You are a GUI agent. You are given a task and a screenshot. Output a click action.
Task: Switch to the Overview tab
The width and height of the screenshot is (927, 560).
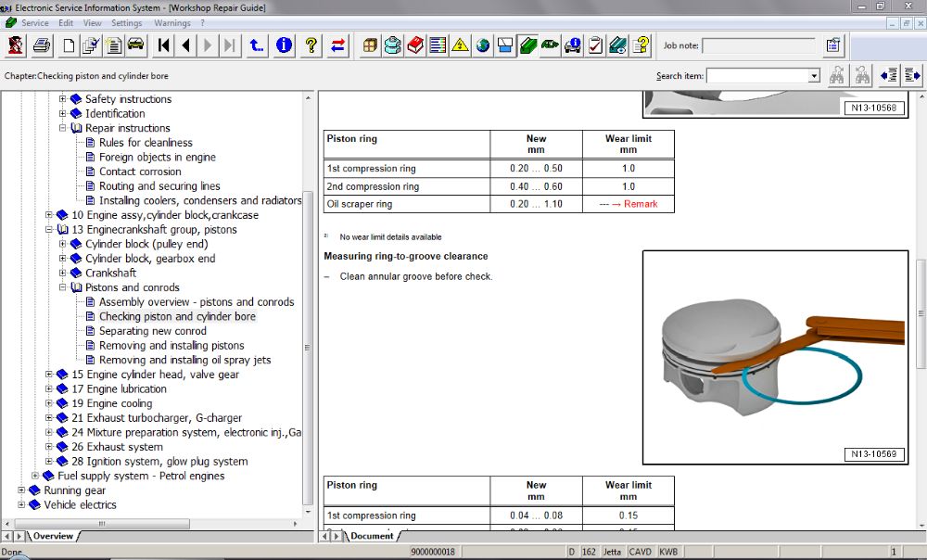[53, 536]
